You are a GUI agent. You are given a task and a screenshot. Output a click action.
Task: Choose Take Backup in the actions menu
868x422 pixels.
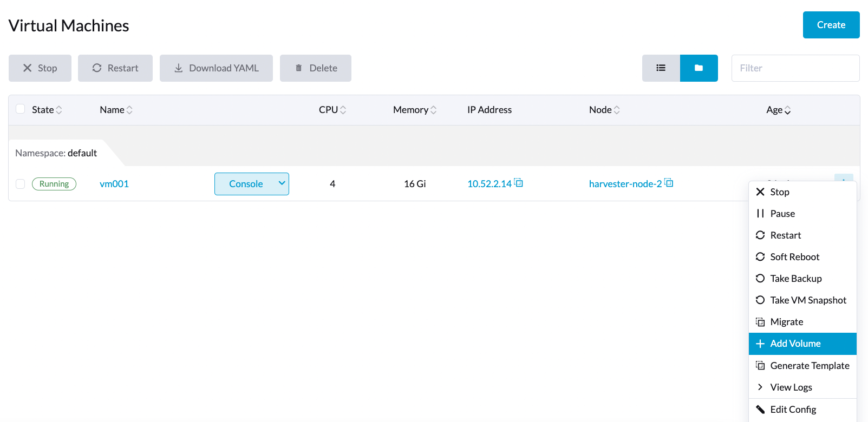click(x=795, y=279)
